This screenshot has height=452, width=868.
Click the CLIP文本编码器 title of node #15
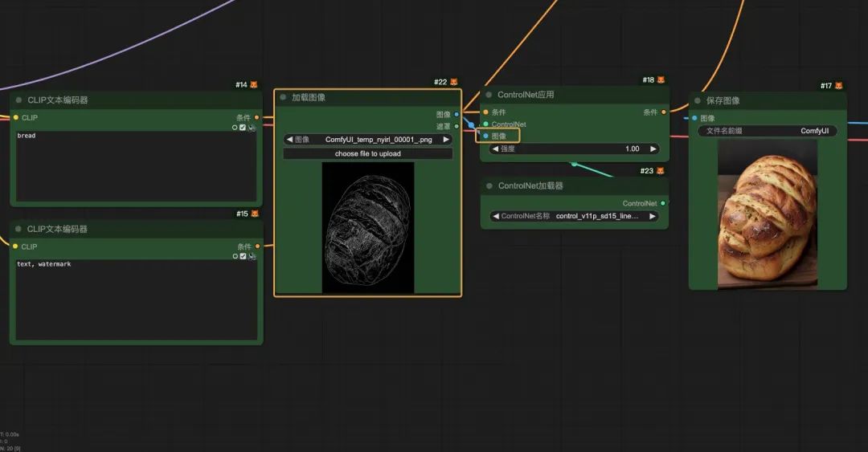click(x=57, y=229)
